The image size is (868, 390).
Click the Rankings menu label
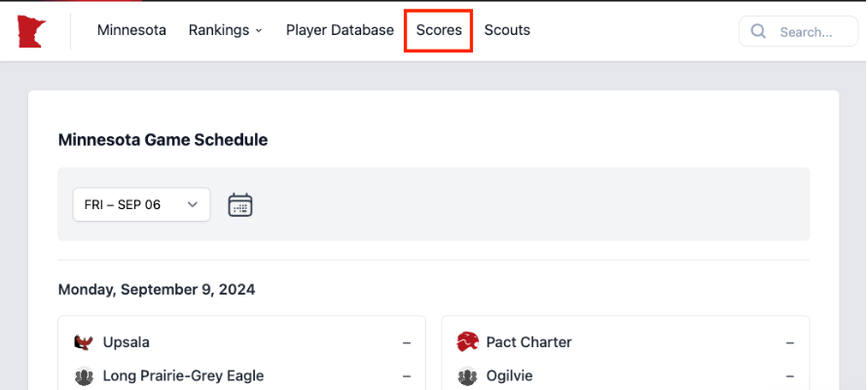click(x=219, y=30)
